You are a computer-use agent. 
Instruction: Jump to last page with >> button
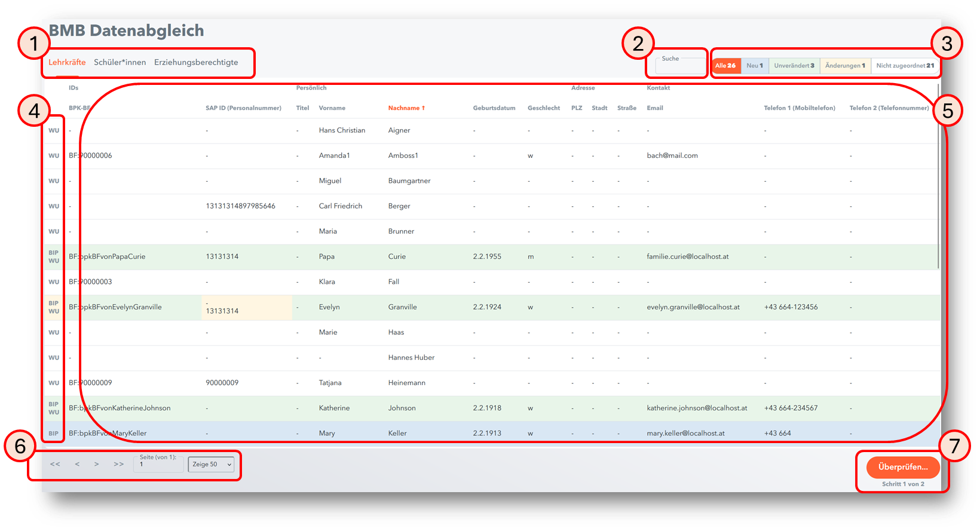coord(118,464)
